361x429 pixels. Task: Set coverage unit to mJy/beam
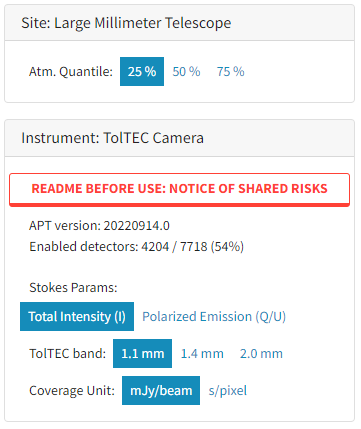click(x=161, y=390)
